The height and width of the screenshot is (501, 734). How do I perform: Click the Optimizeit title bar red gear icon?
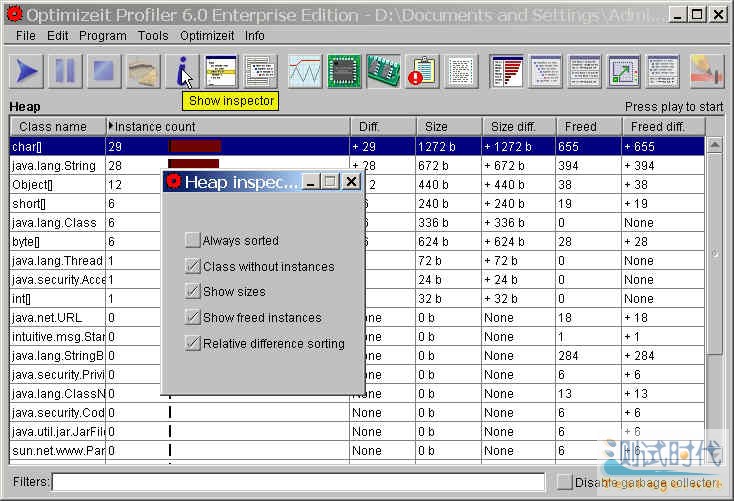[x=15, y=15]
